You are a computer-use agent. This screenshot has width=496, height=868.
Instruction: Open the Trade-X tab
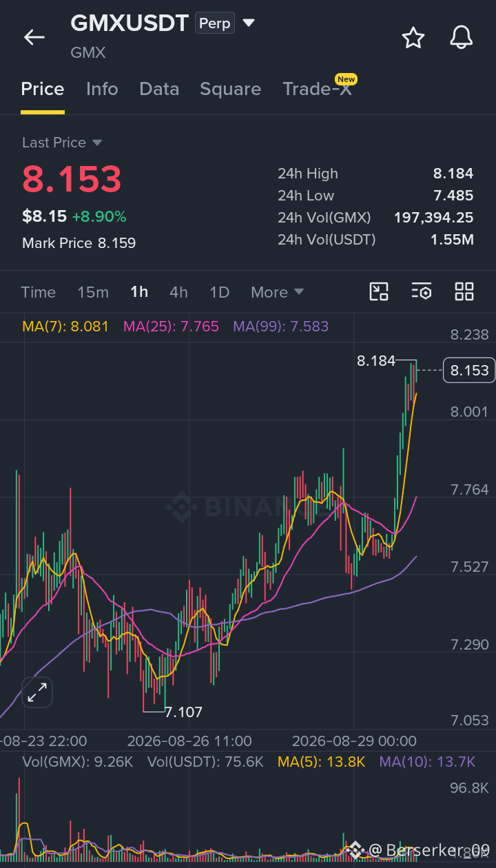pos(318,89)
